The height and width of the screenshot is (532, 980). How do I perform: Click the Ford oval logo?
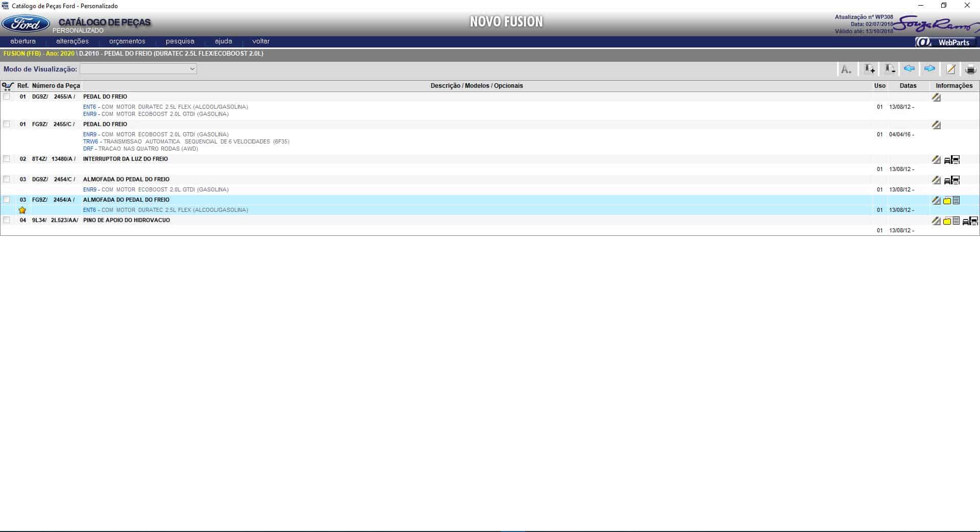[x=26, y=24]
